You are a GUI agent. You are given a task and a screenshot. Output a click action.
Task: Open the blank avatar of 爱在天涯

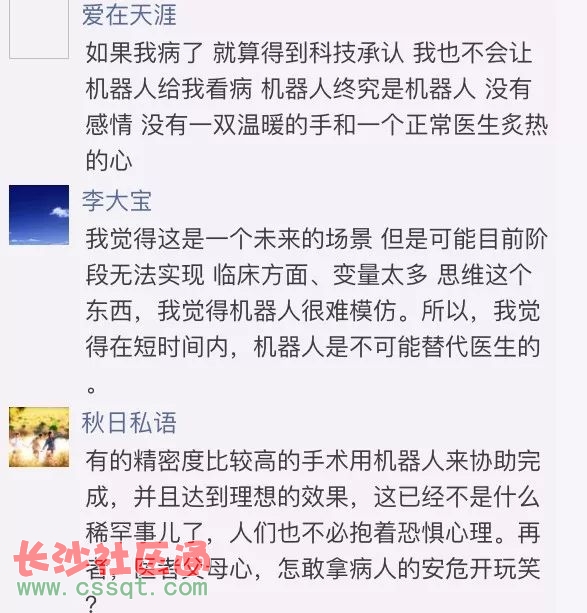39,28
